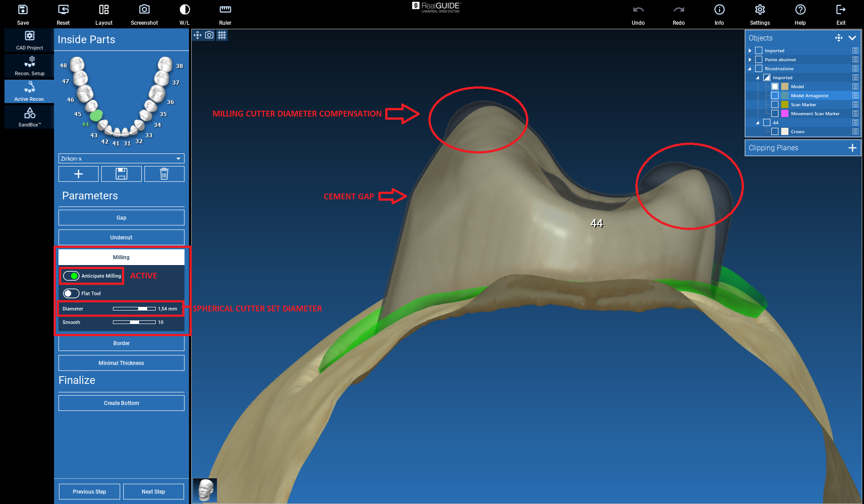Click the floppy save preset icon
Image resolution: width=864 pixels, height=504 pixels.
tap(121, 174)
